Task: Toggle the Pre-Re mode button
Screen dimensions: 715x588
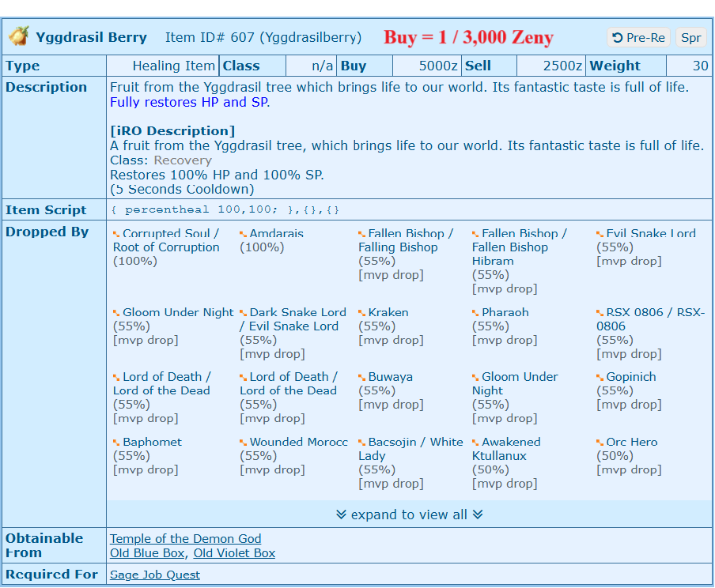Action: coord(638,37)
